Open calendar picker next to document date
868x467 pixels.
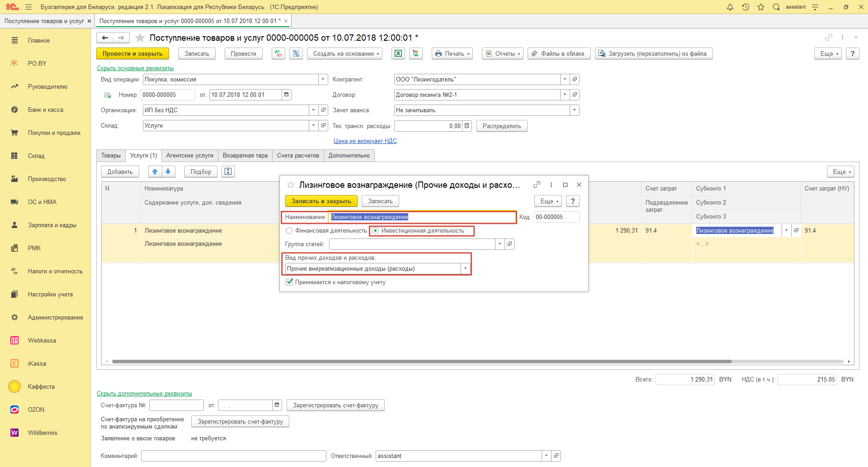click(x=286, y=95)
